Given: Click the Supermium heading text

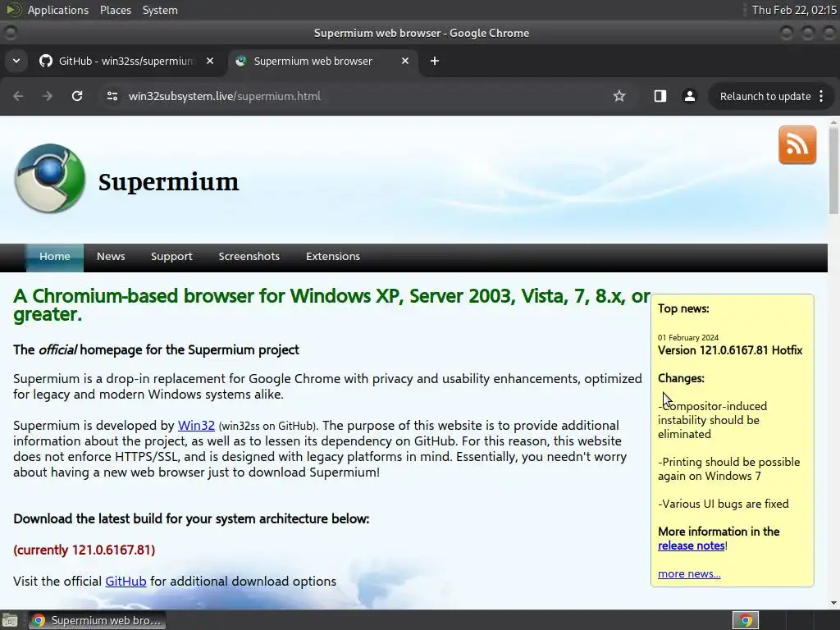Looking at the screenshot, I should click(168, 181).
